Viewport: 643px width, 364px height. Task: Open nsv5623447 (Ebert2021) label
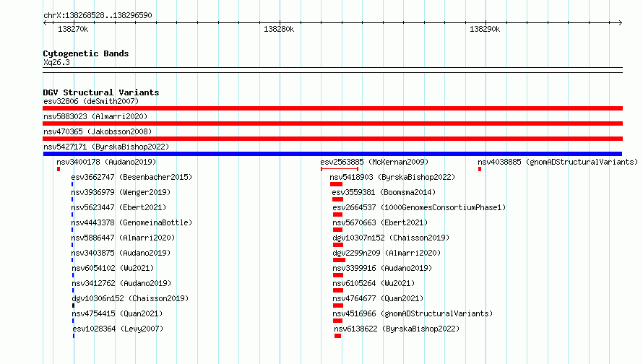[x=118, y=207]
